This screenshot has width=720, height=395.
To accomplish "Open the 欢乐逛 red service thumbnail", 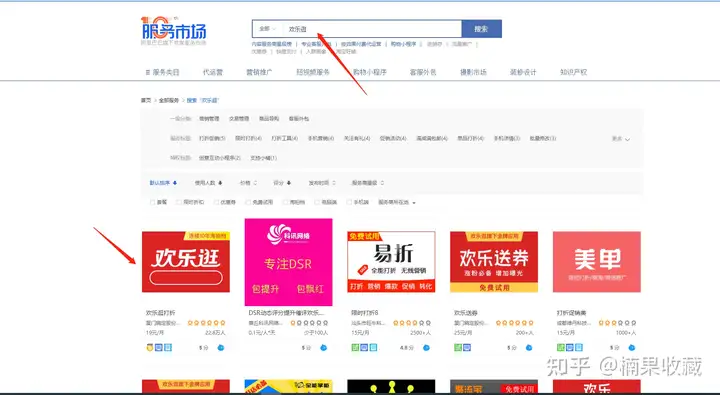I will (186, 262).
